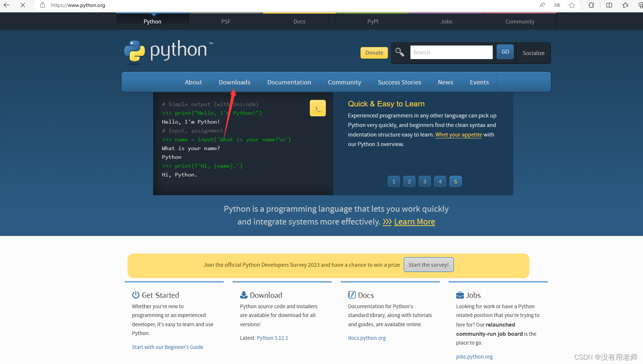Click the Read aloud icon in the toolbar
The image size is (643, 364).
(542, 5)
